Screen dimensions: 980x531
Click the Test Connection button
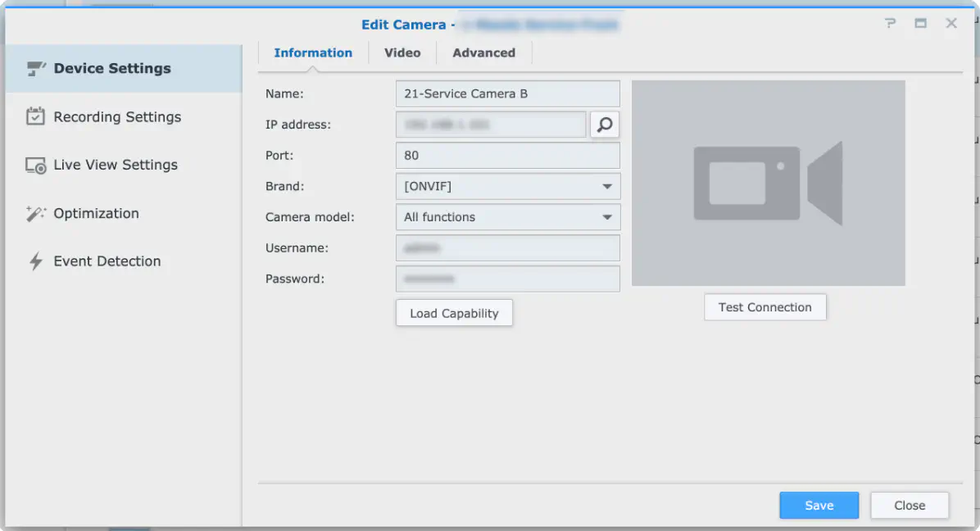tap(765, 307)
